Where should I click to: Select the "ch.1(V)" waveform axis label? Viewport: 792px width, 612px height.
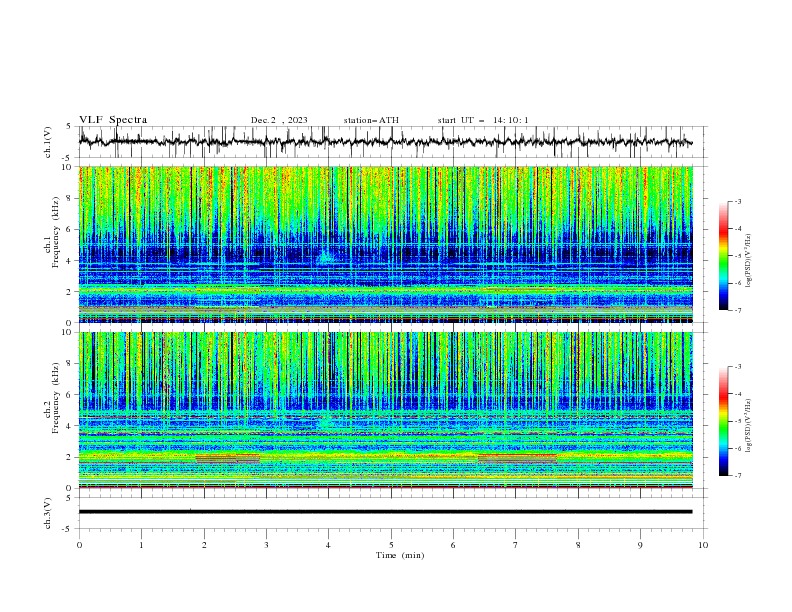(48, 142)
